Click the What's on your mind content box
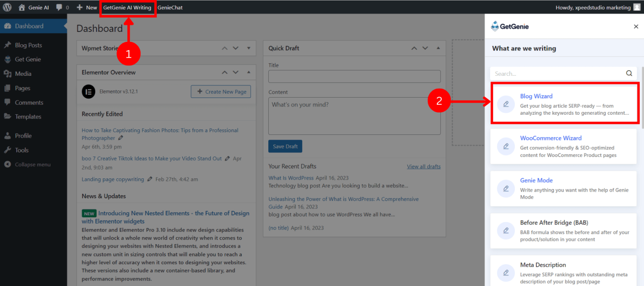This screenshot has height=286, width=644. coord(354,116)
